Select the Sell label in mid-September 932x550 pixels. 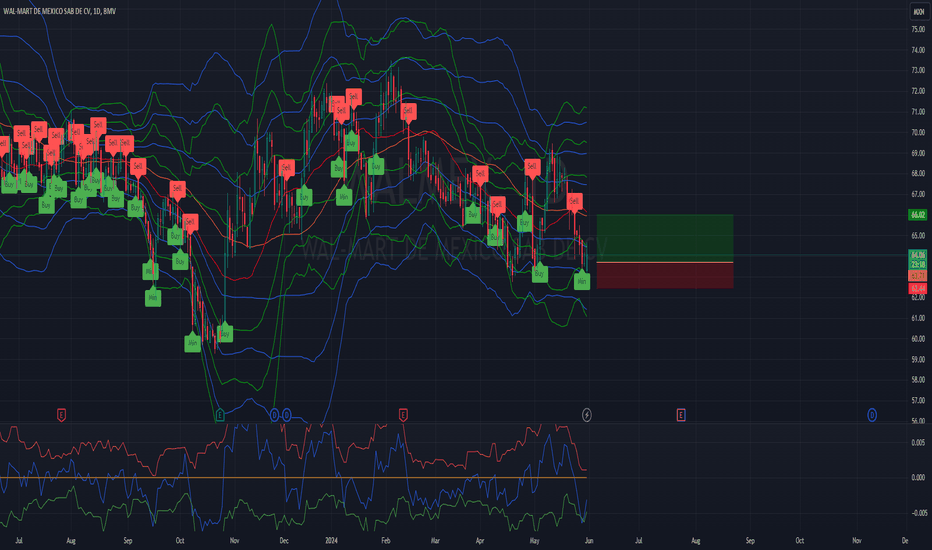138,167
